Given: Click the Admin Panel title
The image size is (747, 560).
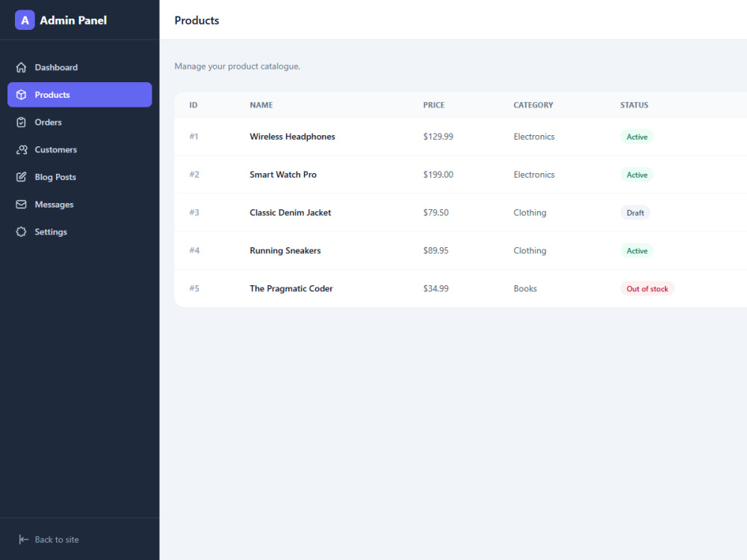Looking at the screenshot, I should click(73, 20).
